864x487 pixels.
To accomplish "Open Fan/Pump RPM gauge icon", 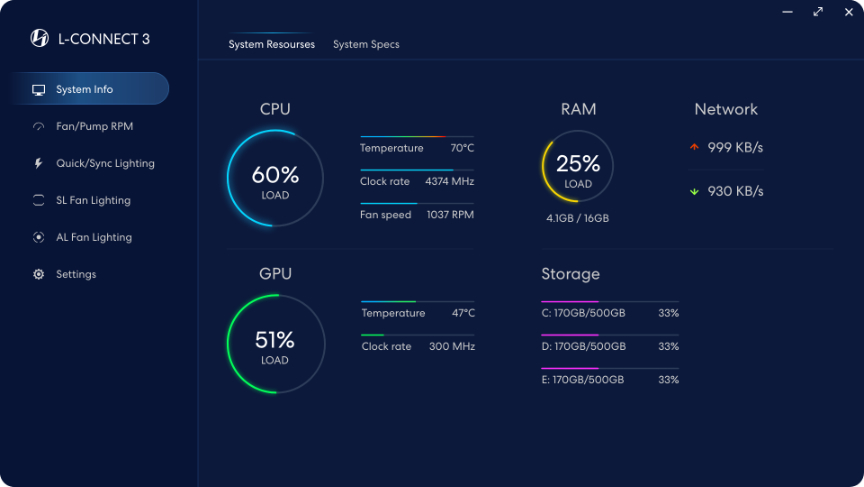I will 39,127.
